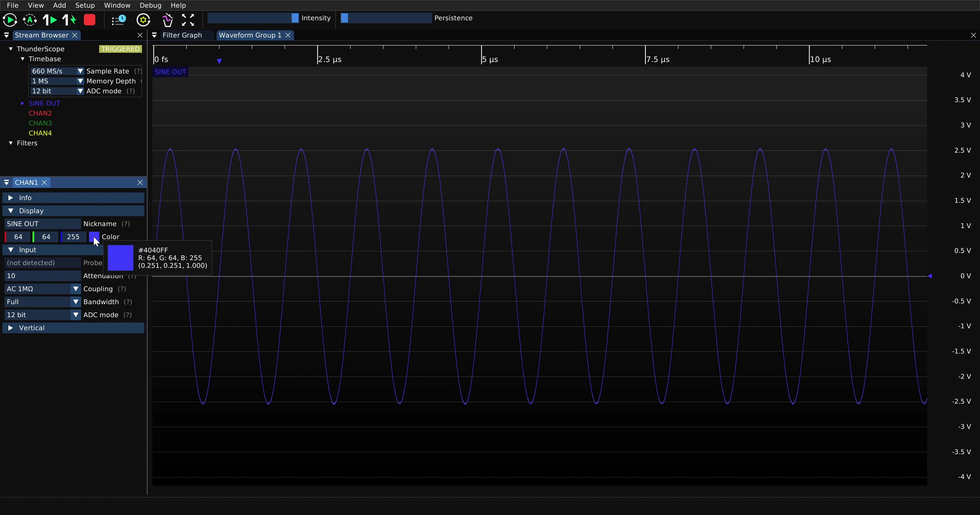The width and height of the screenshot is (980, 515).
Task: Collapse the Timebase tree node
Action: click(x=23, y=59)
